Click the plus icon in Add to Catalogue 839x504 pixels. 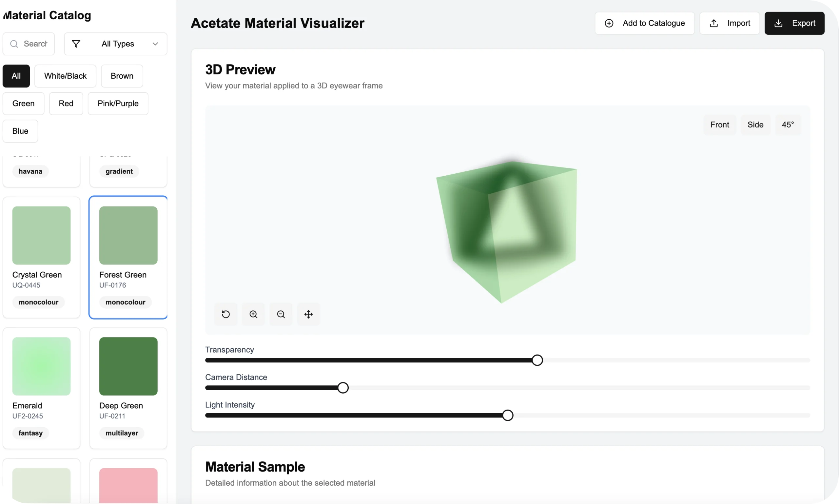pos(609,23)
